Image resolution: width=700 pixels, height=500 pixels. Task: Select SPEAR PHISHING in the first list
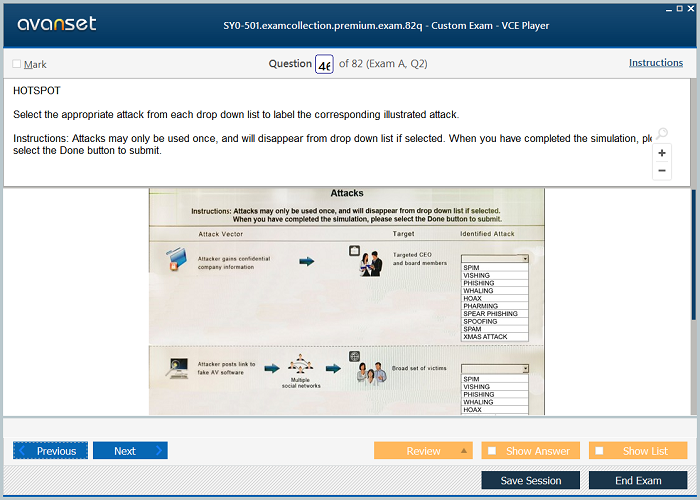(490, 314)
